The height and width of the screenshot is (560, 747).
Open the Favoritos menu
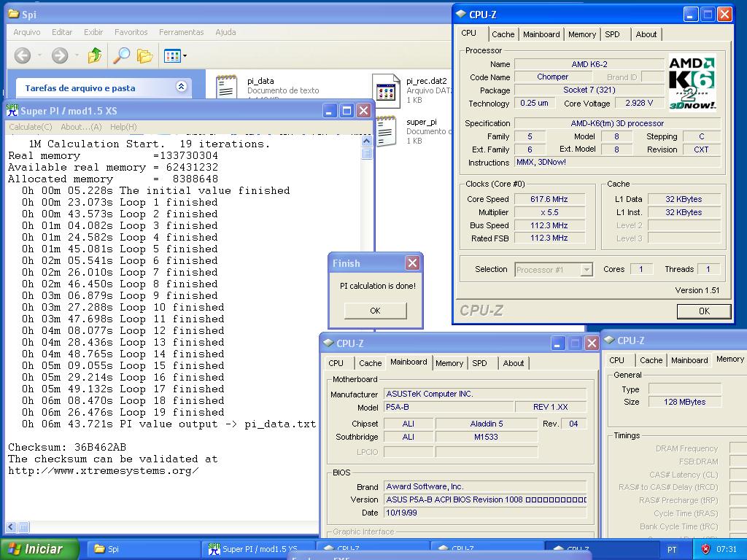coord(131,32)
